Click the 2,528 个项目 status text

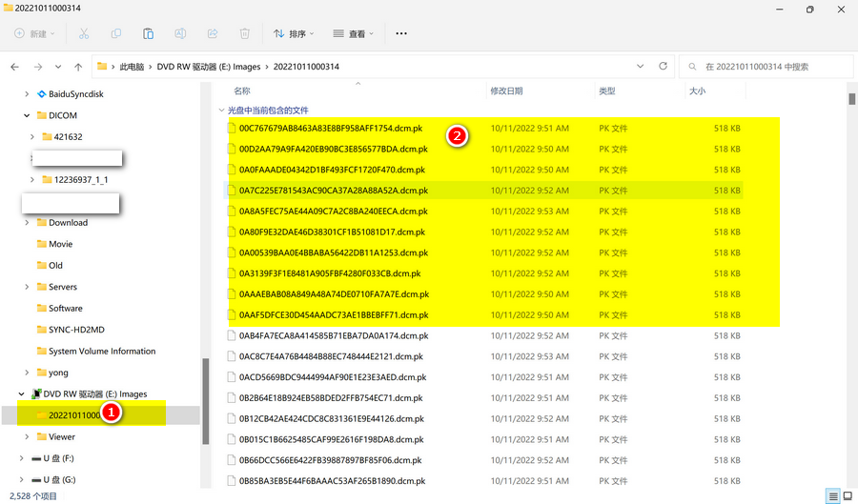point(33,495)
